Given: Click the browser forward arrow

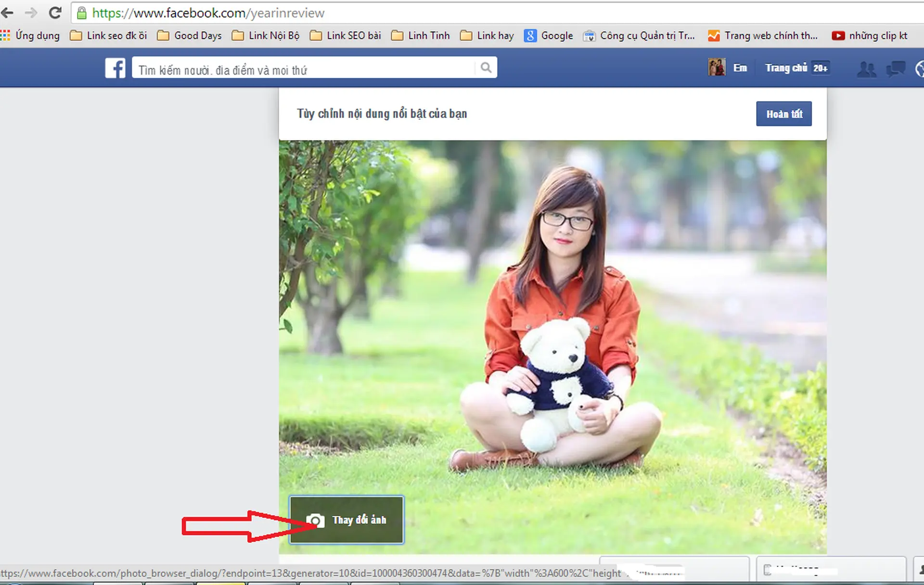Looking at the screenshot, I should point(31,13).
